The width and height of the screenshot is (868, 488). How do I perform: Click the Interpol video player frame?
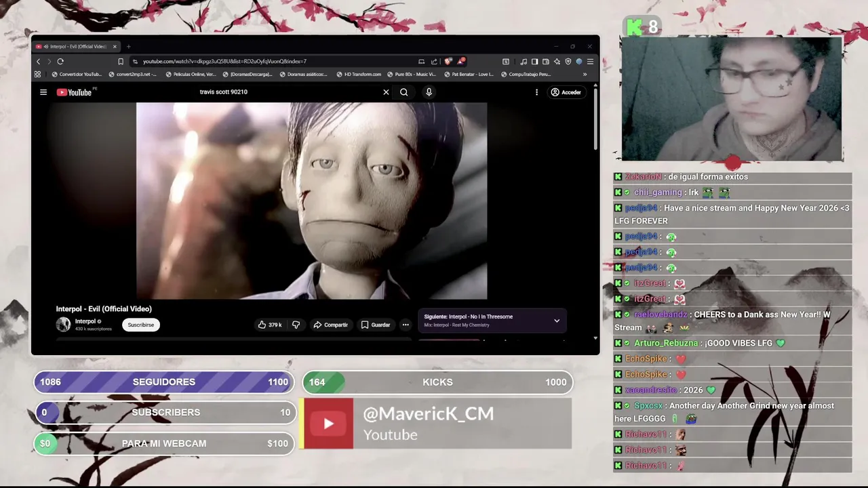coord(311,201)
